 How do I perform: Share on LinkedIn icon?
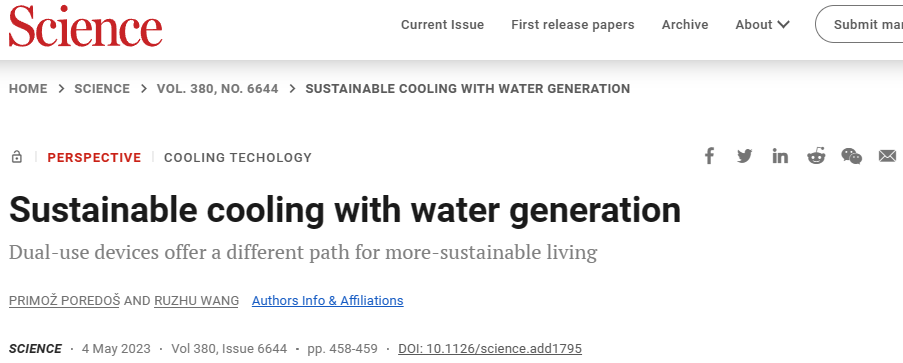point(780,156)
